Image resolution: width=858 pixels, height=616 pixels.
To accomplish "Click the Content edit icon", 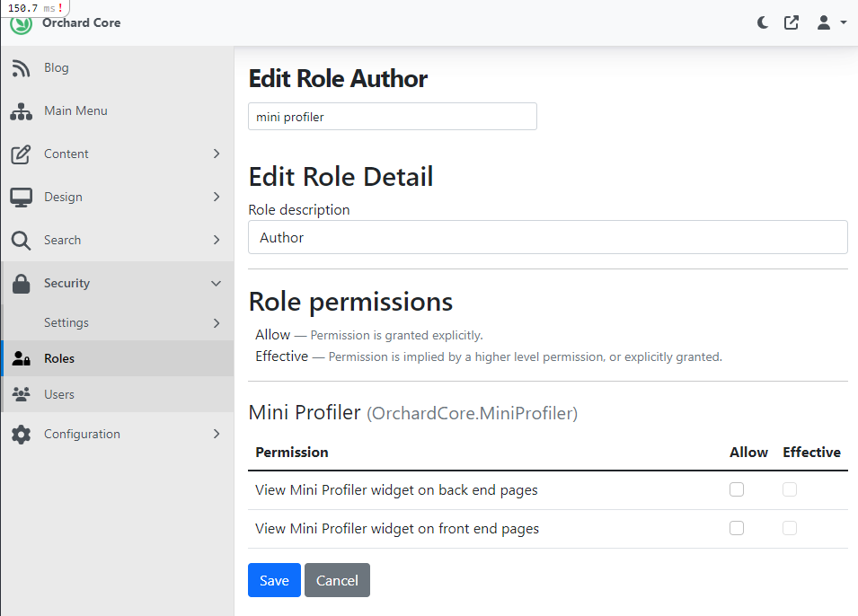I will coord(21,154).
